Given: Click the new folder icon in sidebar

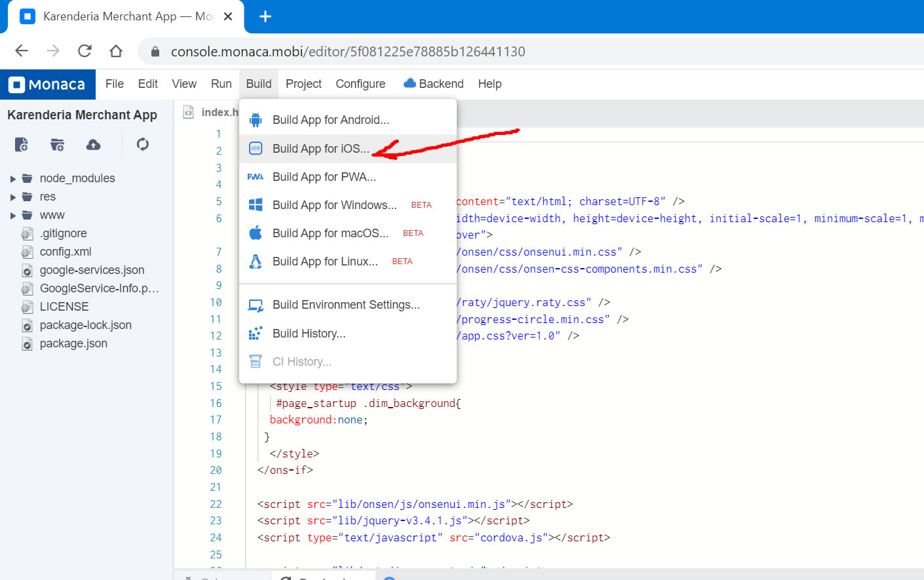Looking at the screenshot, I should coord(57,144).
